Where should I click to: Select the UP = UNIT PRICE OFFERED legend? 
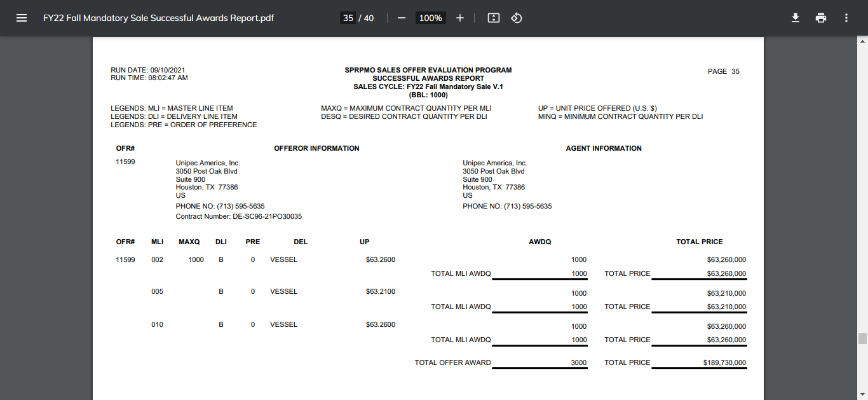597,108
